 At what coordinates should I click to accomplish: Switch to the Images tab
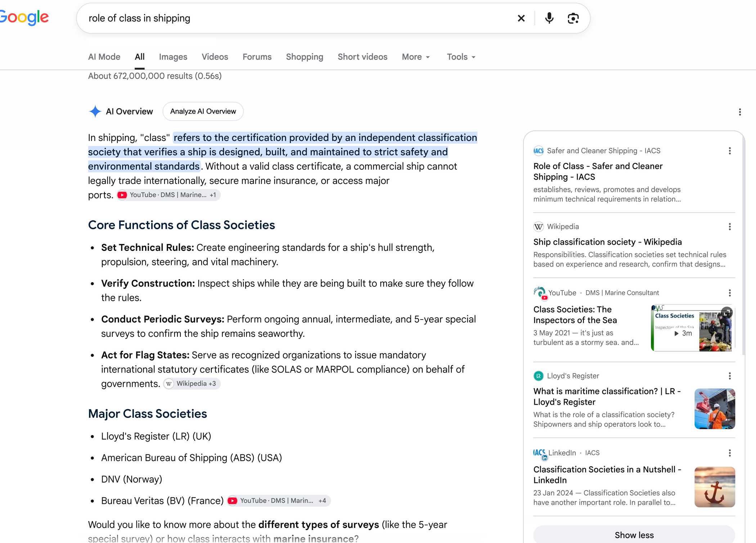[x=173, y=57]
